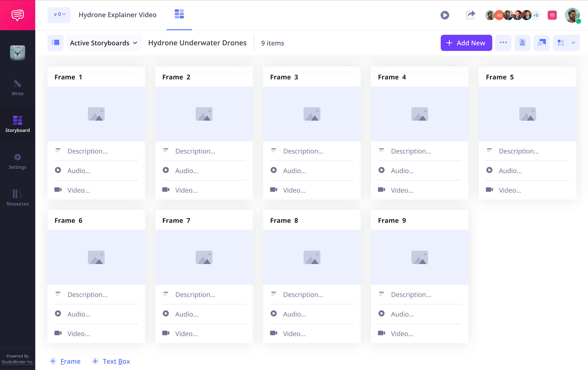Click Frame 3 image placeholder
Screen dimensions: 588x370
click(312, 114)
